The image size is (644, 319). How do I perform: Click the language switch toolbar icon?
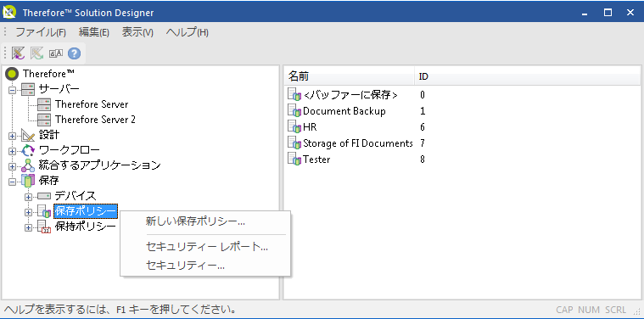tap(56, 53)
